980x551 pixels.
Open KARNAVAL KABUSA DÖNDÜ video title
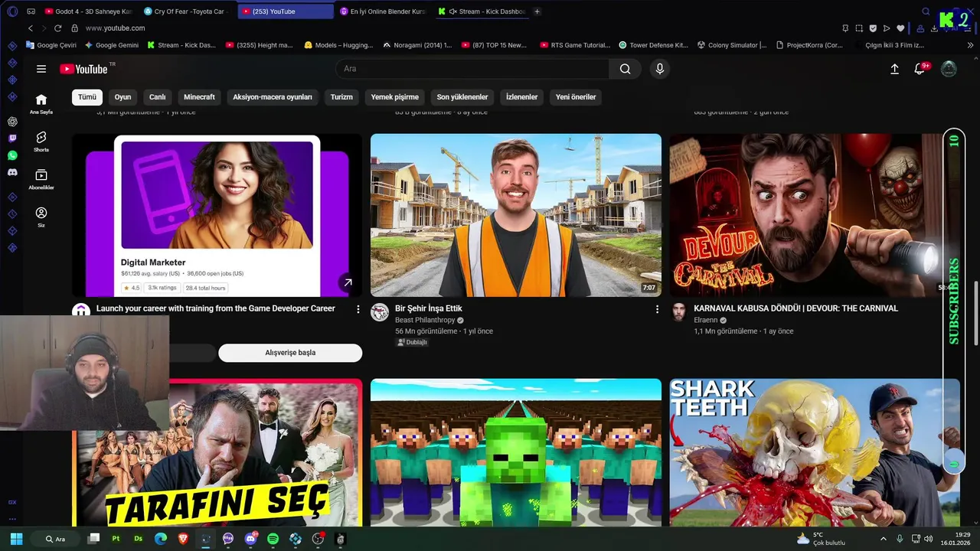pyautogui.click(x=795, y=308)
